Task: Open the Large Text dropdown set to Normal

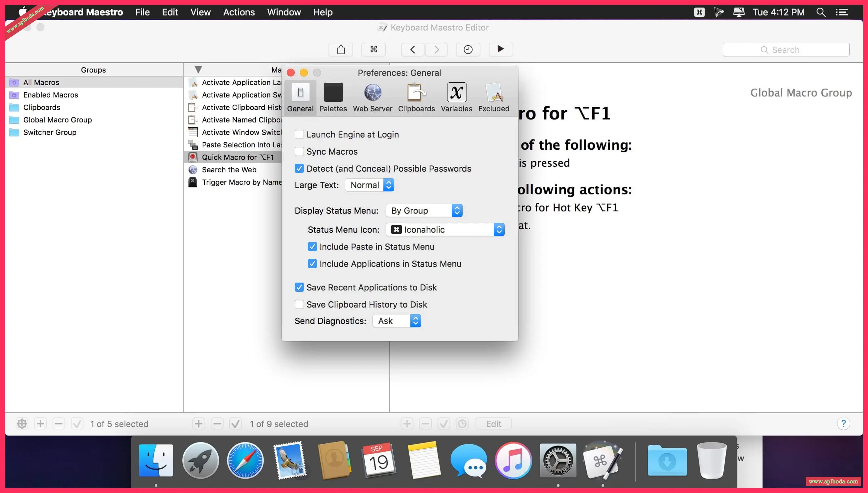Action: click(x=369, y=185)
